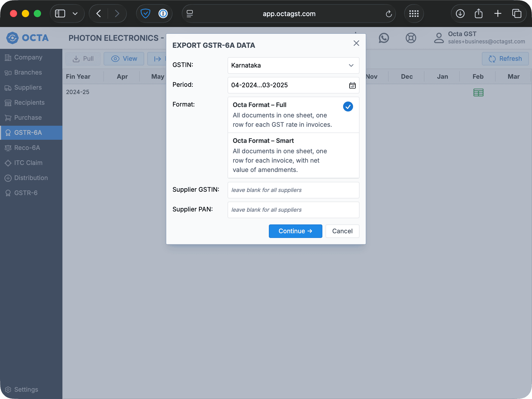This screenshot has width=532, height=399.
Task: Click the 1Password extension icon
Action: tap(163, 14)
